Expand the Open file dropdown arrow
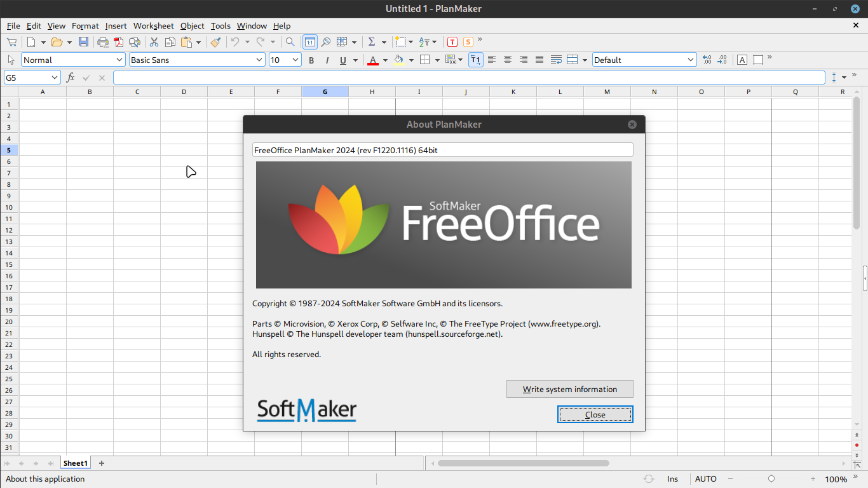 pos(69,43)
